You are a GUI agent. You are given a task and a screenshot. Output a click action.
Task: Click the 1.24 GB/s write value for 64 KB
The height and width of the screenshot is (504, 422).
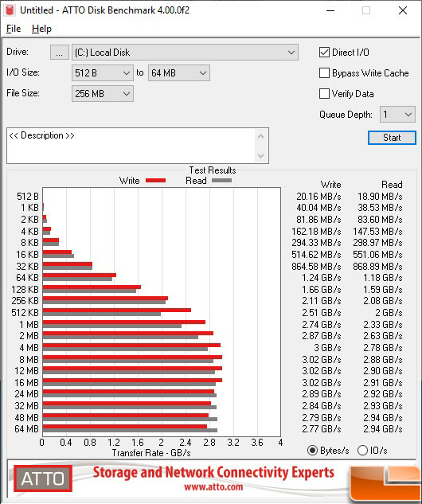pyautogui.click(x=322, y=278)
